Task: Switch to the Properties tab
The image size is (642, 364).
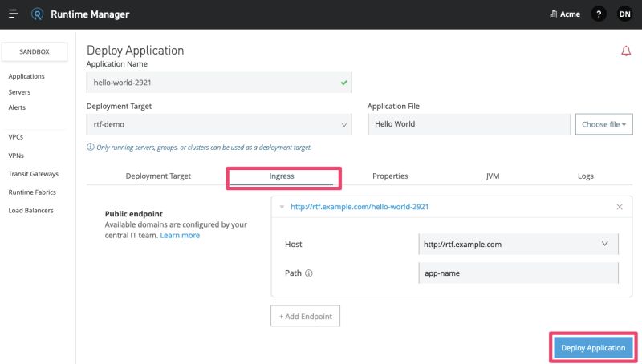Action: [390, 176]
